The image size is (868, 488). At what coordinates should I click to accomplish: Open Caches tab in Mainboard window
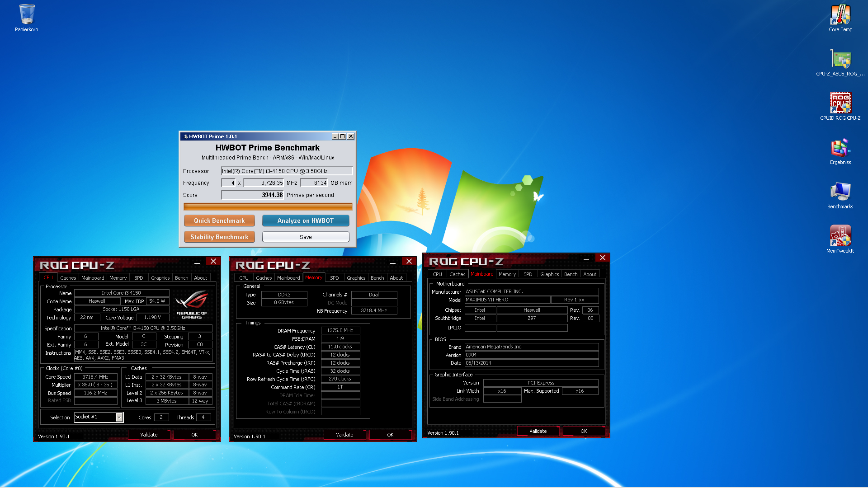point(458,274)
